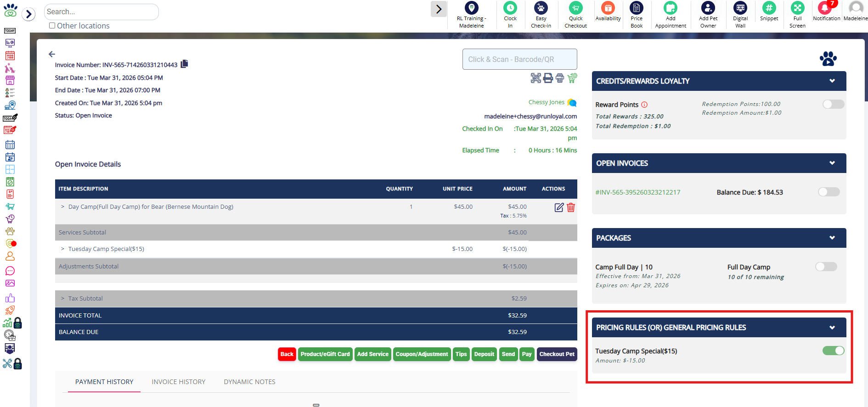
Task: Click the red Back button
Action: pos(287,354)
